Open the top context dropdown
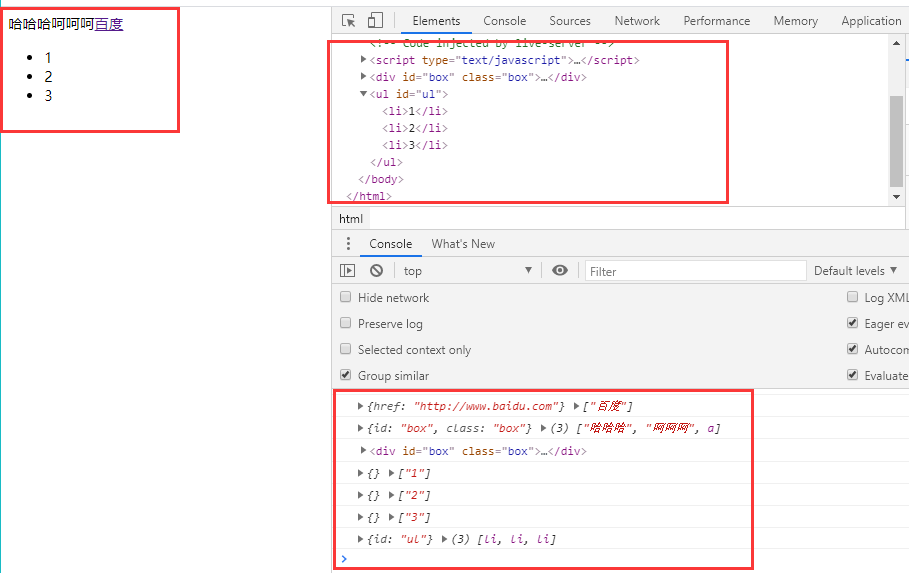This screenshot has height=573, width=909. pyautogui.click(x=467, y=271)
